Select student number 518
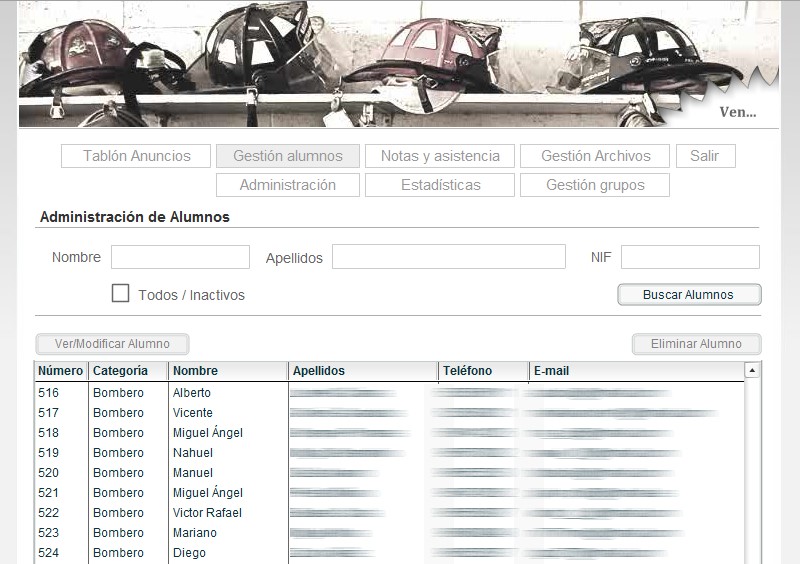 coord(48,433)
